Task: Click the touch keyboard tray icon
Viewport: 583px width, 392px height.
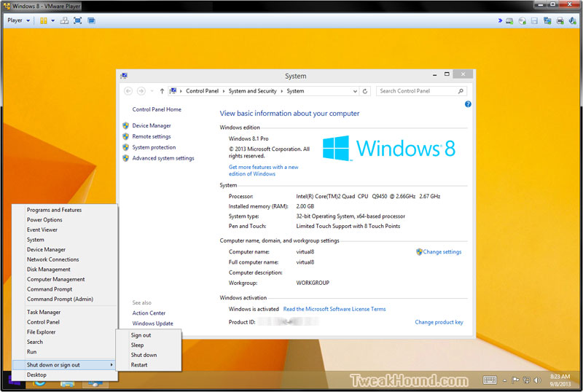Action: [x=489, y=380]
